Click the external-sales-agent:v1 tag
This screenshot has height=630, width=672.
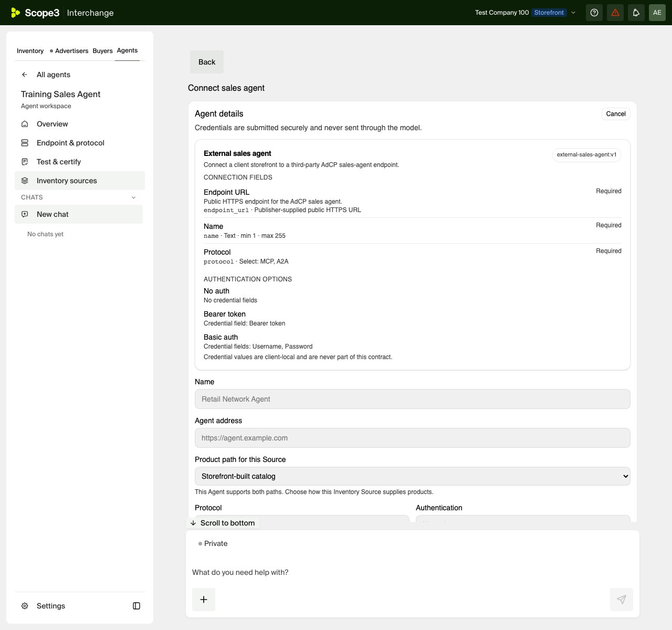click(x=587, y=155)
